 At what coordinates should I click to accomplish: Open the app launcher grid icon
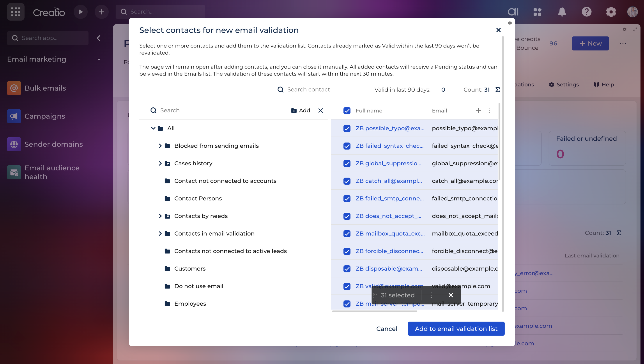click(x=16, y=12)
